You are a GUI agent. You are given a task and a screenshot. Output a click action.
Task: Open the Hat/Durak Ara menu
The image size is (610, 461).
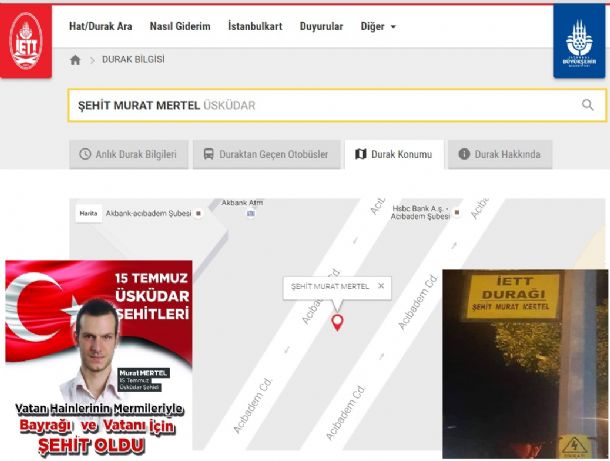pos(101,26)
